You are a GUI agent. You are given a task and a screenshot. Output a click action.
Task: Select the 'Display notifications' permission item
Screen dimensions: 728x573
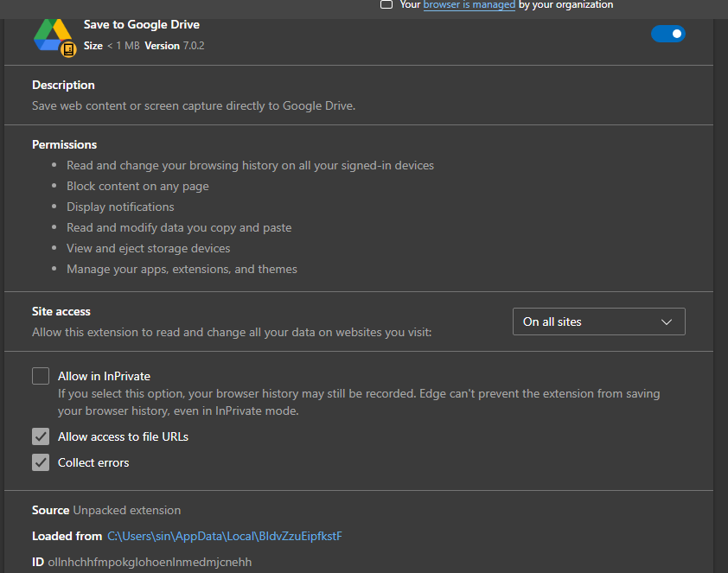pyautogui.click(x=120, y=207)
